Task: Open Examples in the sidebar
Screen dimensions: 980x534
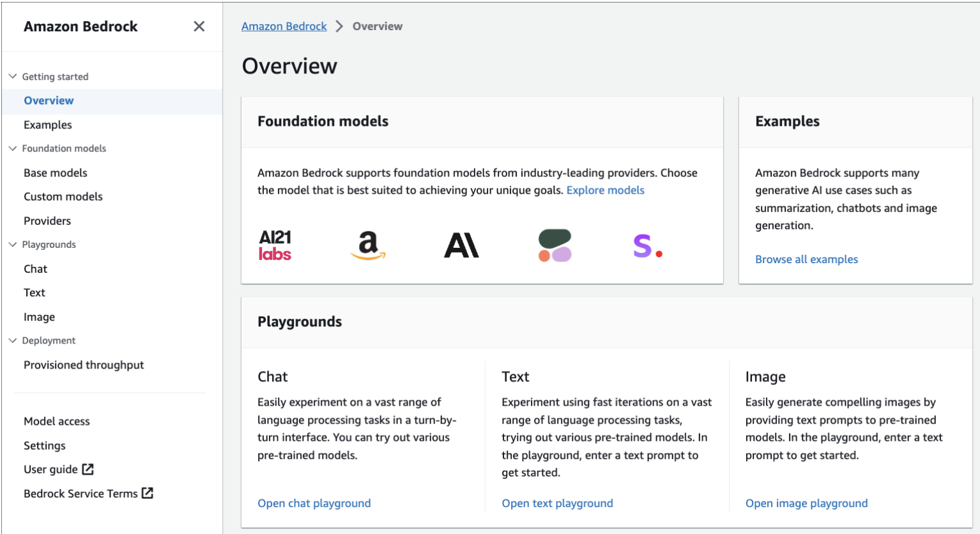Action: (48, 125)
